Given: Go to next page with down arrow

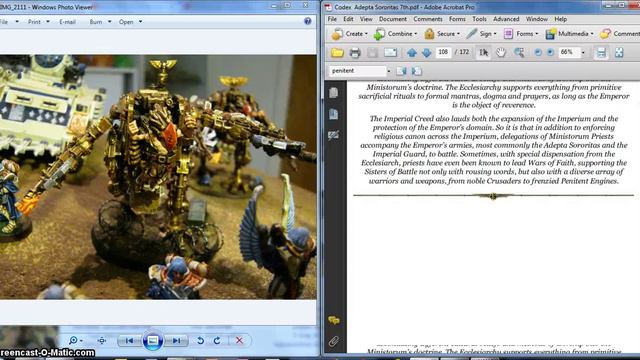Looking at the screenshot, I should (x=427, y=53).
